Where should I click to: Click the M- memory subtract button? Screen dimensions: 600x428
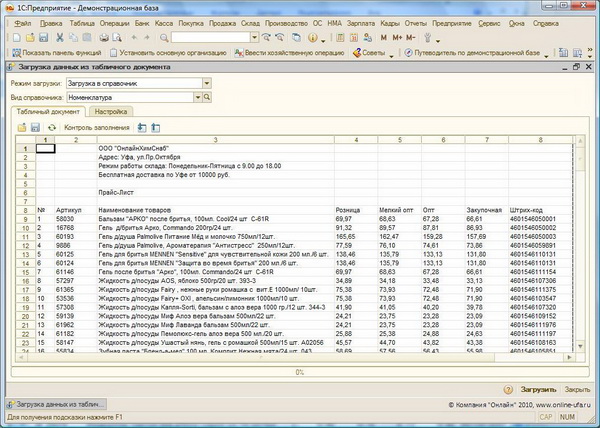coord(411,37)
